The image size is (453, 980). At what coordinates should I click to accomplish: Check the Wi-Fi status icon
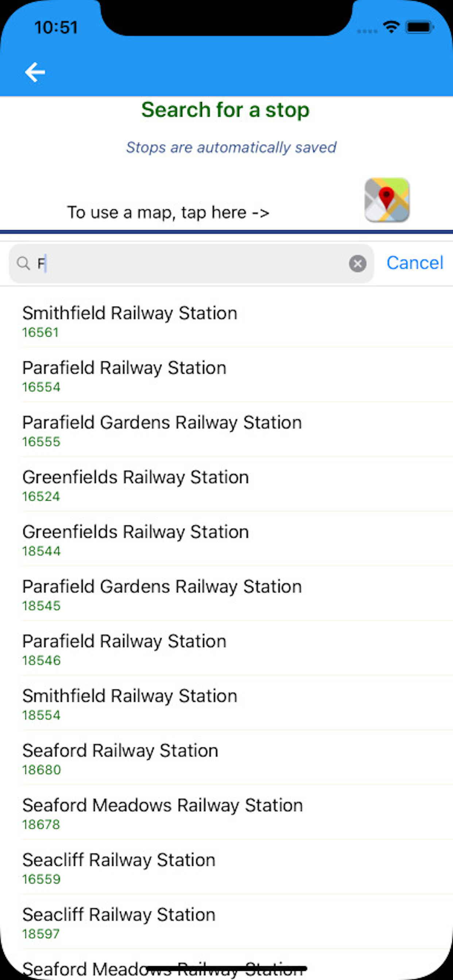(391, 27)
